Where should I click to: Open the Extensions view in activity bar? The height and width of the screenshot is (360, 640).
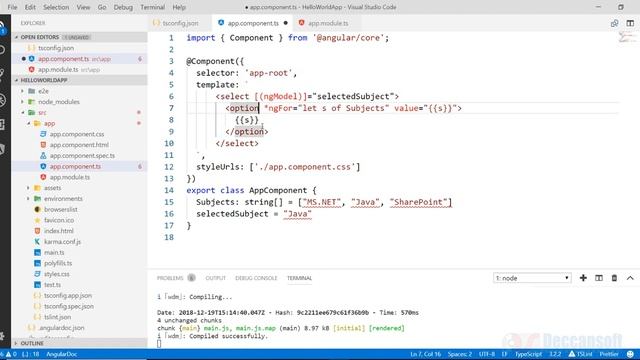[x=2, y=124]
